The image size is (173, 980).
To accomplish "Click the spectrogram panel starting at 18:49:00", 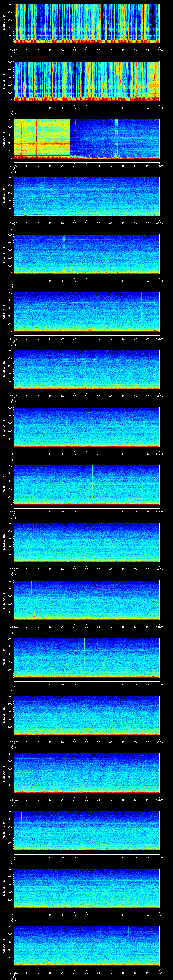I will [x=87, y=312].
